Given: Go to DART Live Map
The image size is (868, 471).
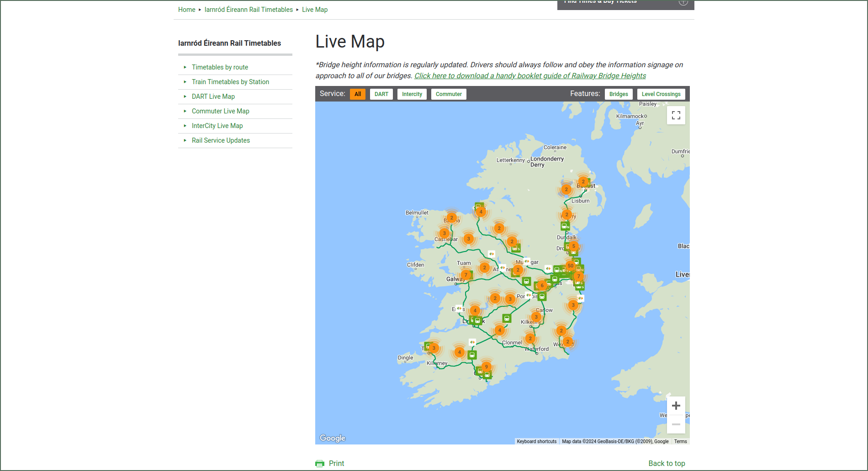Looking at the screenshot, I should tap(213, 96).
